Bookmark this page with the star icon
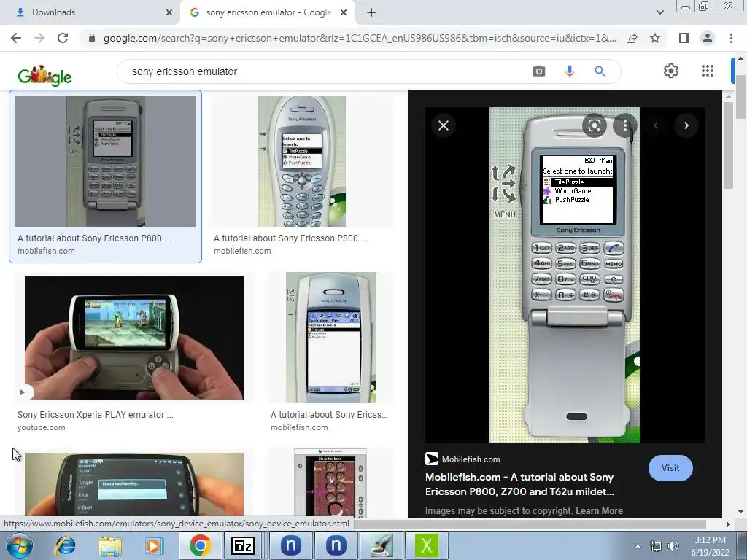The height and width of the screenshot is (560, 747). [x=655, y=38]
